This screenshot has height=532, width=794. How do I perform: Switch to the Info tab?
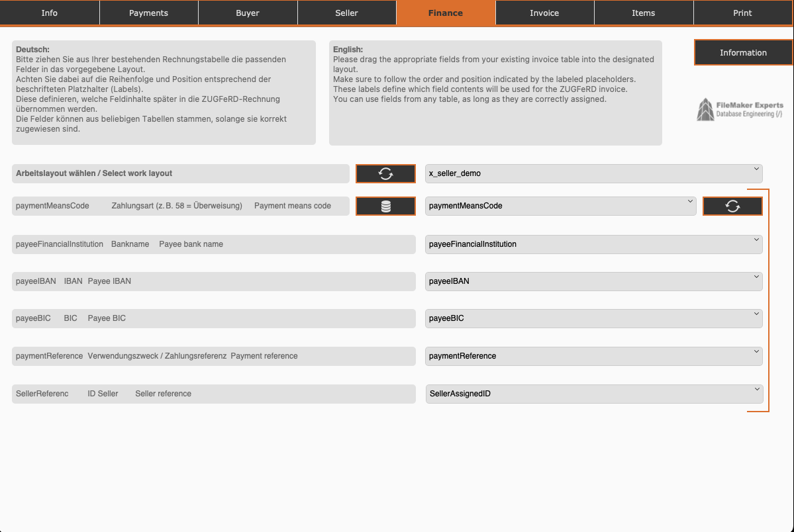coord(50,13)
